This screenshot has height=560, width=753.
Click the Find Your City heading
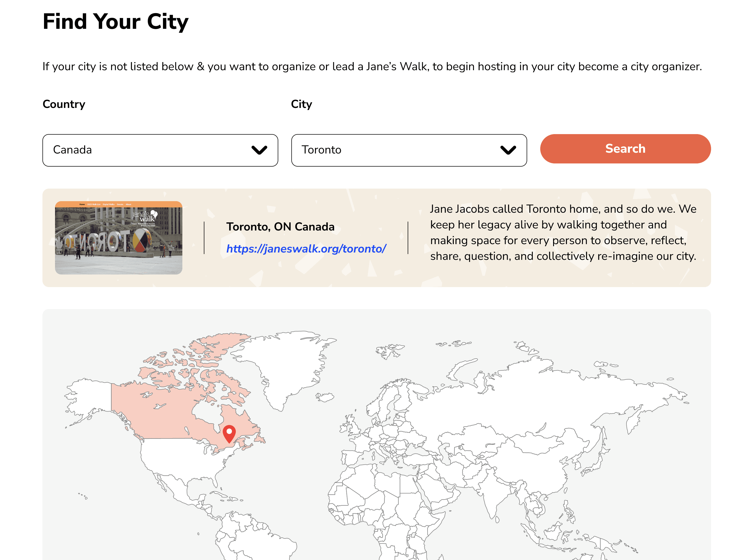(115, 22)
